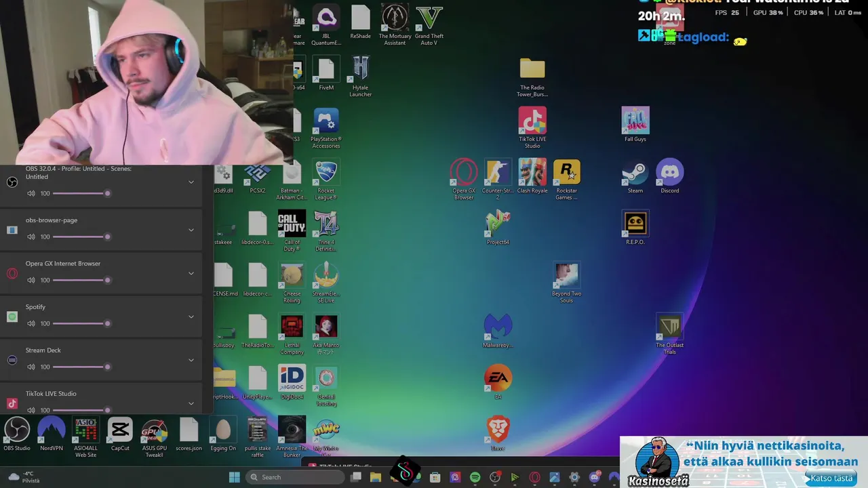The image size is (868, 488).
Task: Expand Spotify mixer options
Action: point(191,317)
